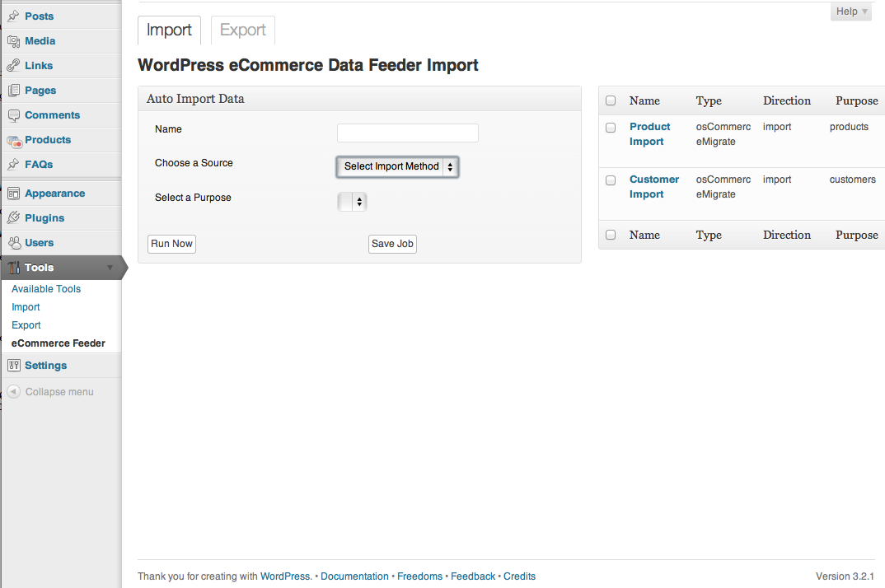Click the Save Job button
Screen dimensions: 885x588
pos(392,244)
